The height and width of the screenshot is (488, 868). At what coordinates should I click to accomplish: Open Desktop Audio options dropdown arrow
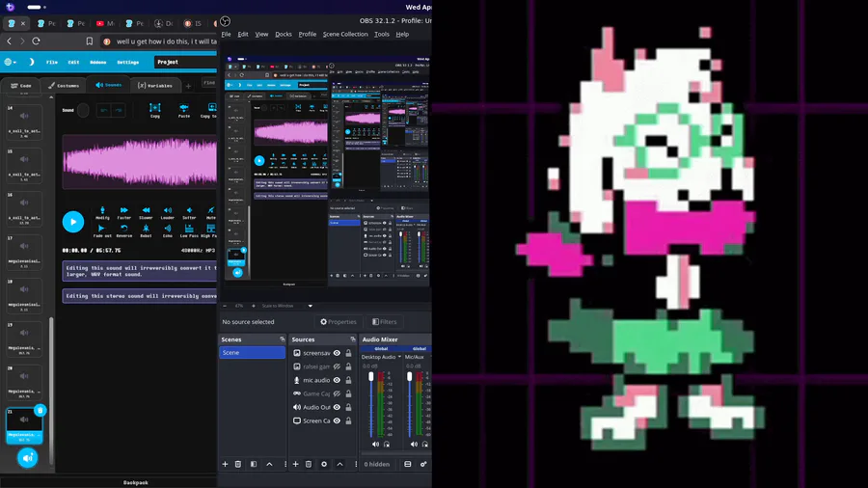click(399, 357)
